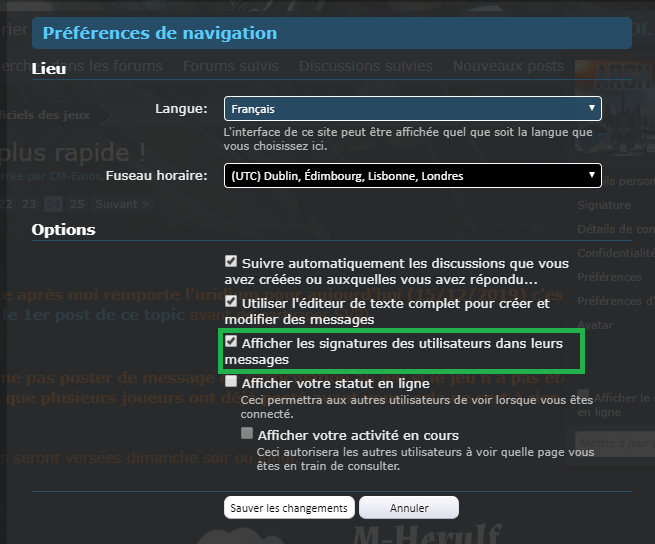Open the Fuseau horaire timezone dropdown

[413, 175]
